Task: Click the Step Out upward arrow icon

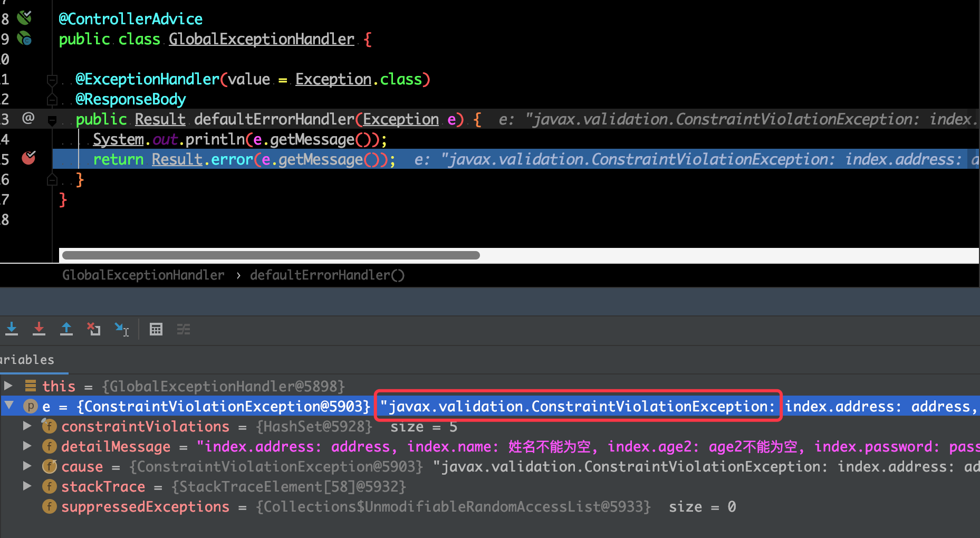Action: click(66, 329)
